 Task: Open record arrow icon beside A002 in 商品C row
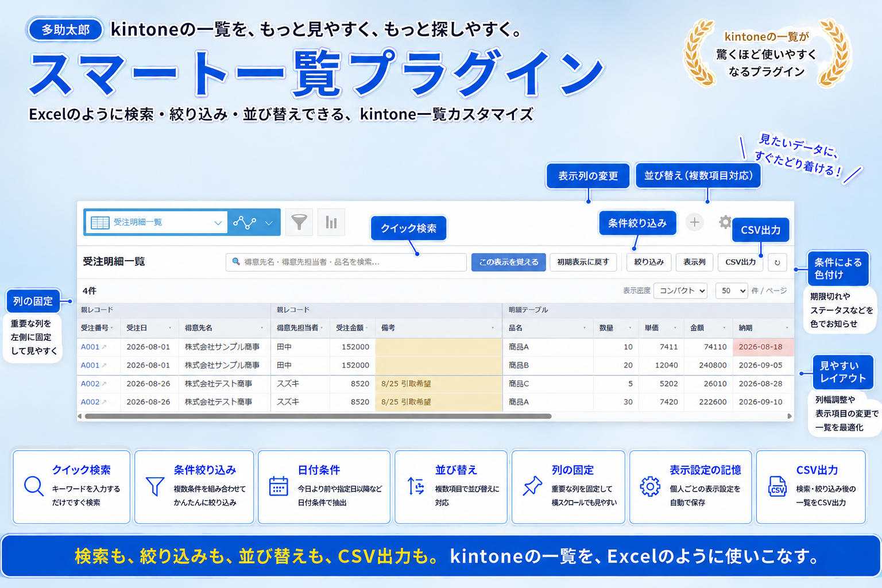pyautogui.click(x=104, y=384)
